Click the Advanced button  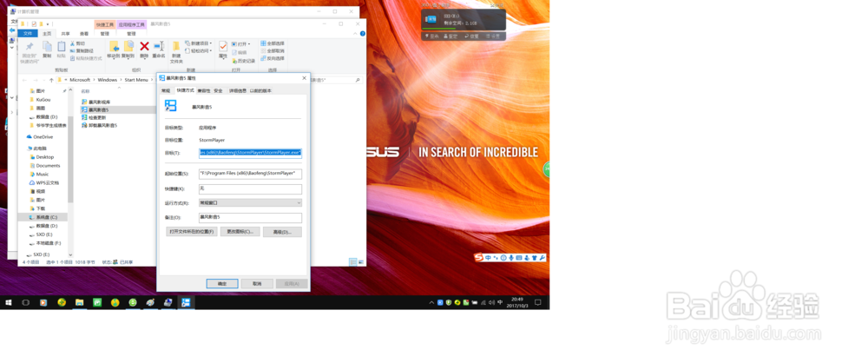282,232
